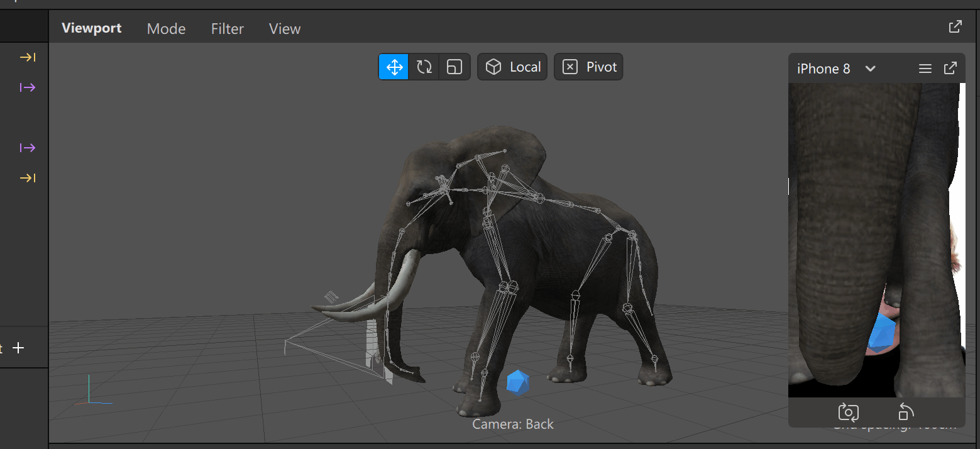Click the bottommost yellow arrow-to-bar icon

[27, 178]
